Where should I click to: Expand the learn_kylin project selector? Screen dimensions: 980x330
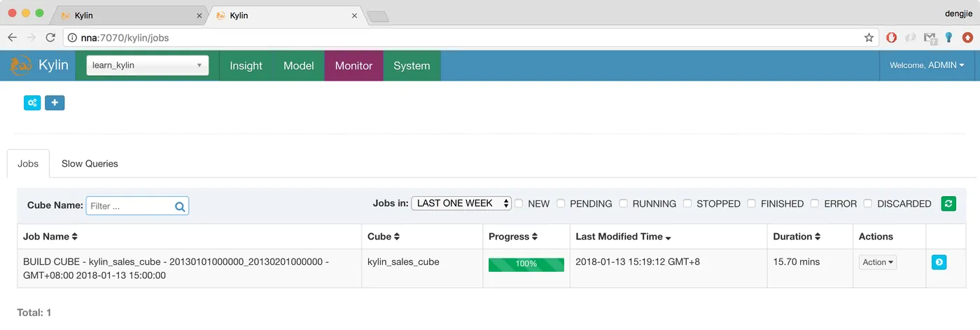tap(147, 65)
